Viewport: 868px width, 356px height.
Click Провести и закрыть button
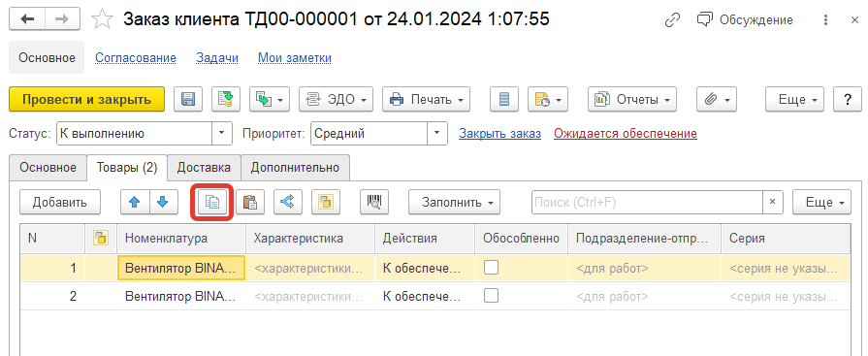pos(87,100)
